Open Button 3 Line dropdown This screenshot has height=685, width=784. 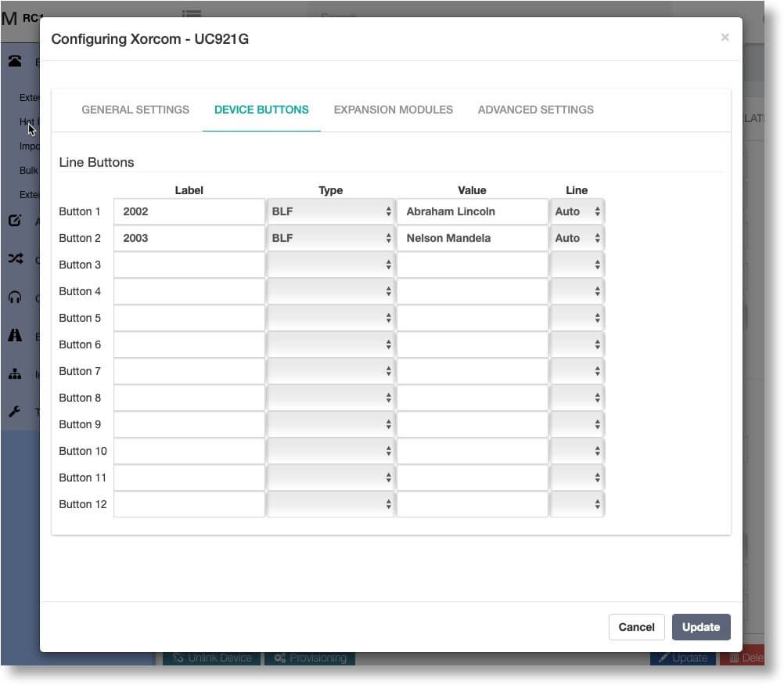click(577, 265)
